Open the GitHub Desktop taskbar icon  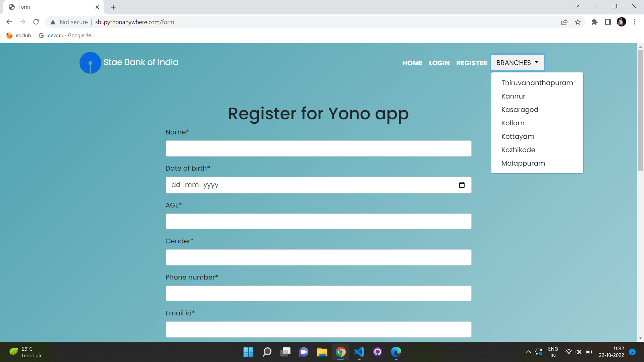coord(378,352)
